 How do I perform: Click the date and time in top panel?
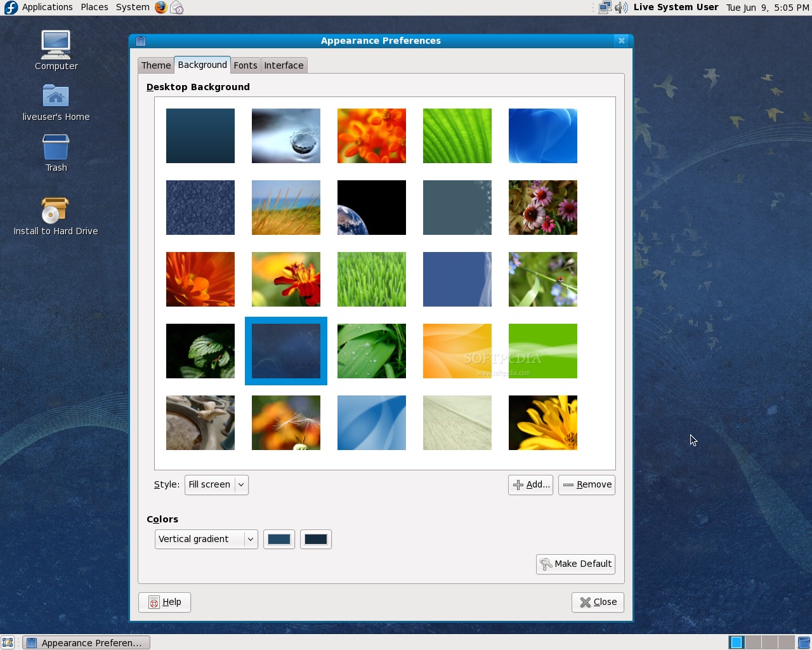tap(768, 8)
